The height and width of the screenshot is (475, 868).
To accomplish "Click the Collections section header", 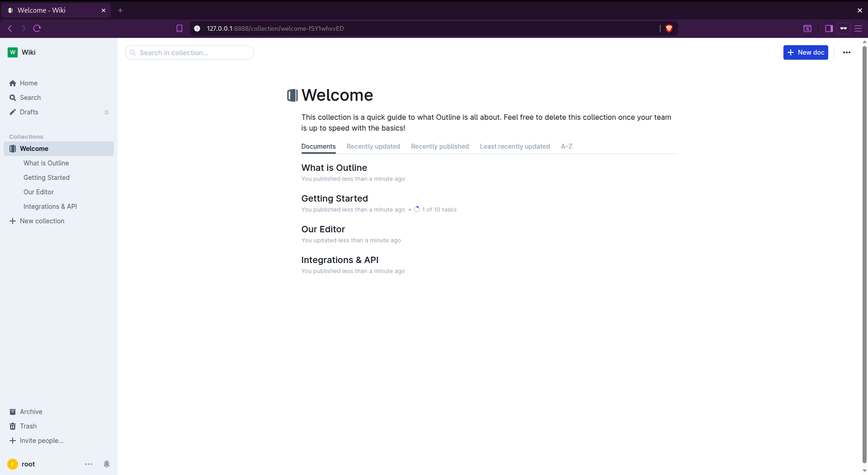I will click(26, 137).
